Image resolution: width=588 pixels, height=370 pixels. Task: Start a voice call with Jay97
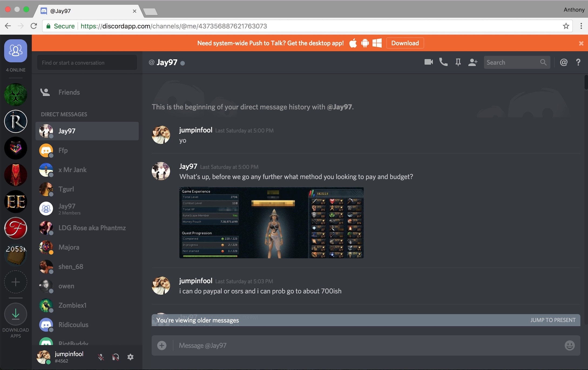coord(443,62)
